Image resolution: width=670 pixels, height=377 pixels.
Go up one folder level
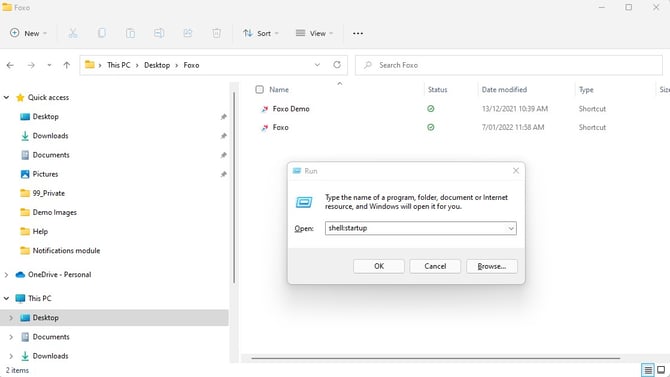(67, 65)
